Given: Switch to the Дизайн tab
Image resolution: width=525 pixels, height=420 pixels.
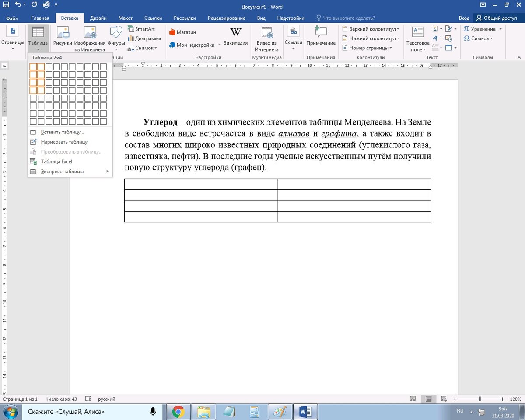Looking at the screenshot, I should point(98,18).
